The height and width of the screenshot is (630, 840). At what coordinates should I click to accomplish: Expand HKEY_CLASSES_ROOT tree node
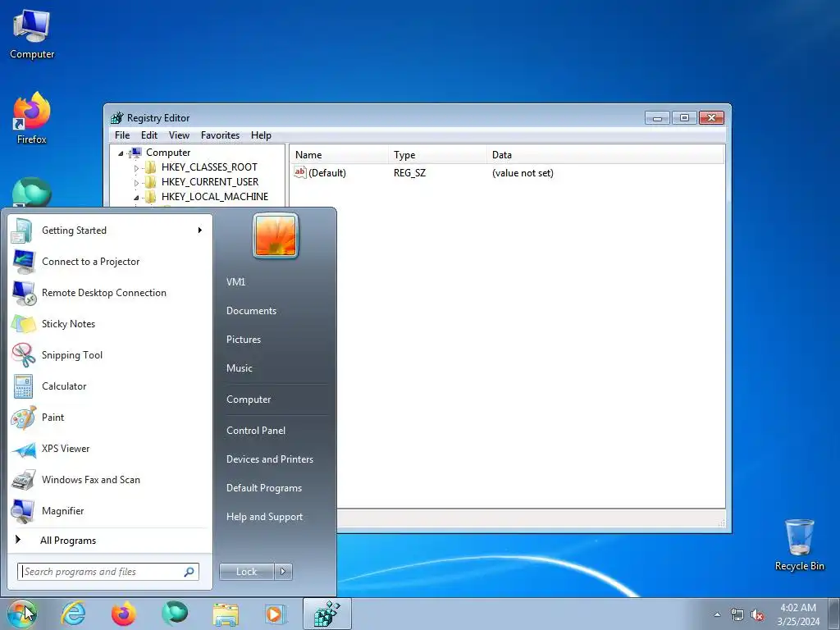[136, 167]
